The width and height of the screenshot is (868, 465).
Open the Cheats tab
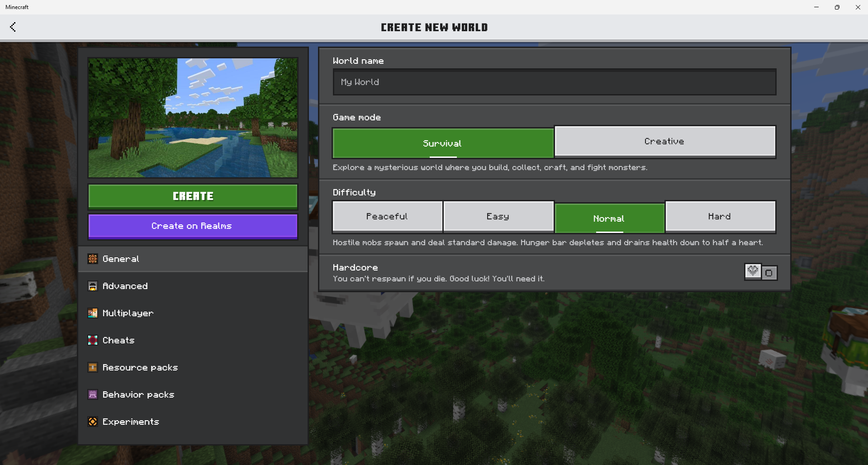(x=193, y=340)
